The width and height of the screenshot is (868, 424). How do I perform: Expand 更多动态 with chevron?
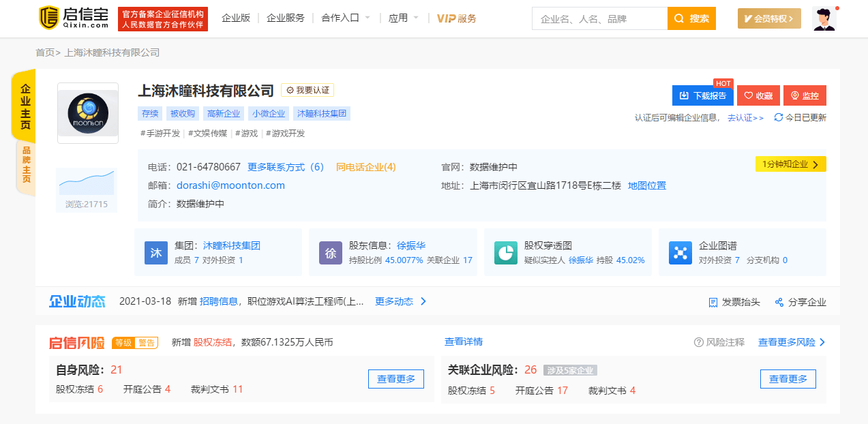[x=401, y=301]
